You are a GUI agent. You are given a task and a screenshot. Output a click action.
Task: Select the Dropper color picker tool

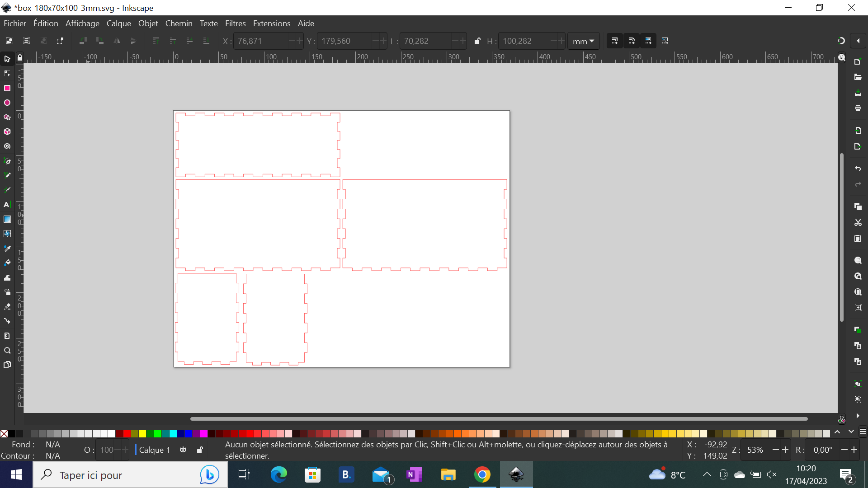[7, 249]
